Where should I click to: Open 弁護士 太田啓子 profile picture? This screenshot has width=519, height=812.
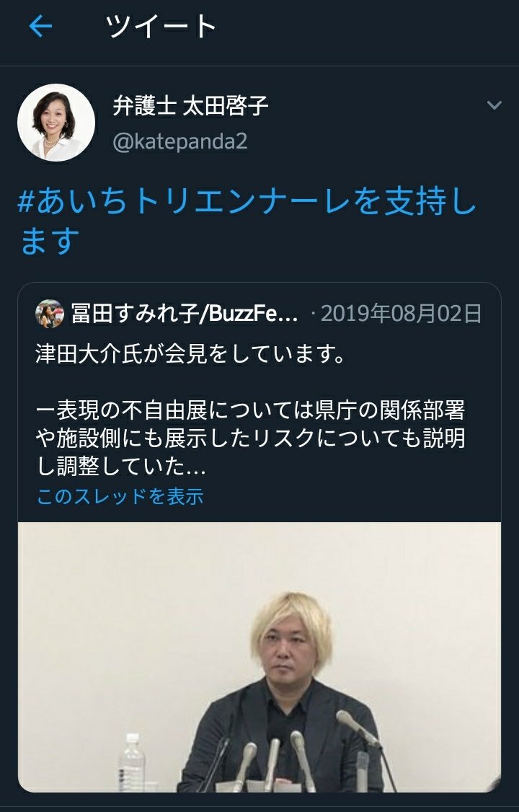pyautogui.click(x=56, y=123)
